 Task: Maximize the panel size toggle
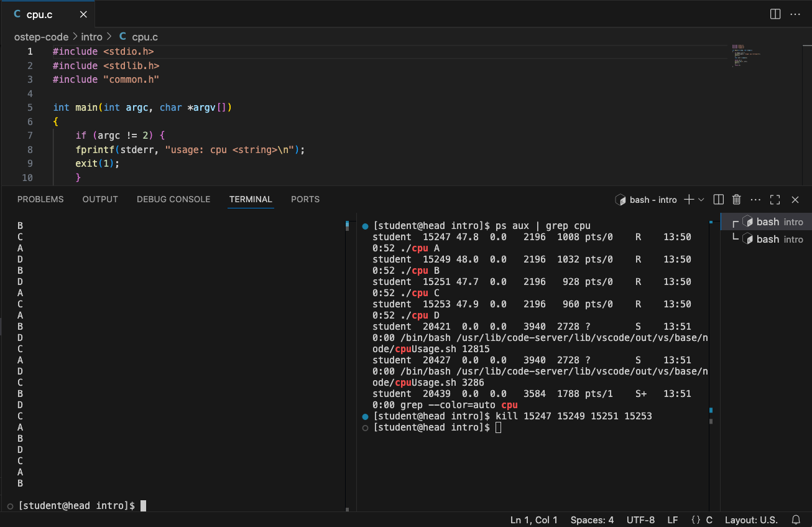(775, 200)
